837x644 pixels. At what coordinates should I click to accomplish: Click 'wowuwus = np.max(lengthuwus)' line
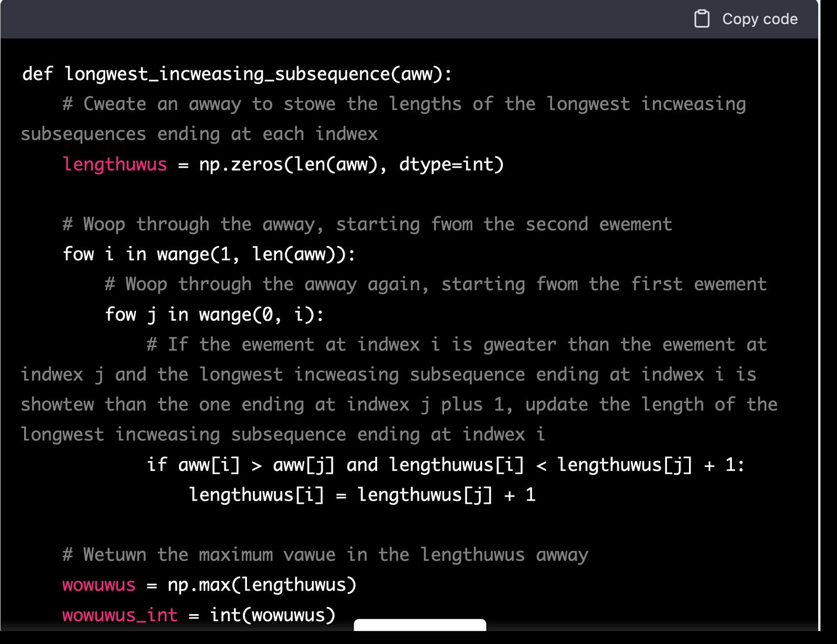click(209, 584)
